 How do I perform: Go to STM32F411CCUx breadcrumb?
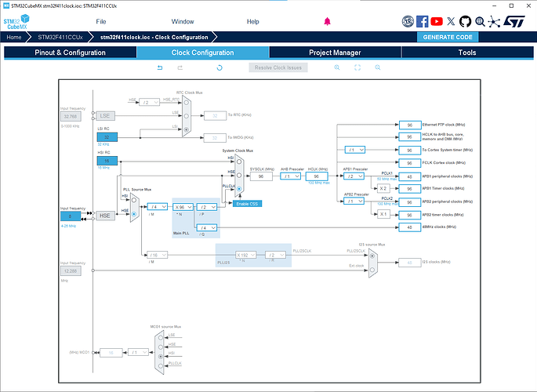click(x=60, y=37)
